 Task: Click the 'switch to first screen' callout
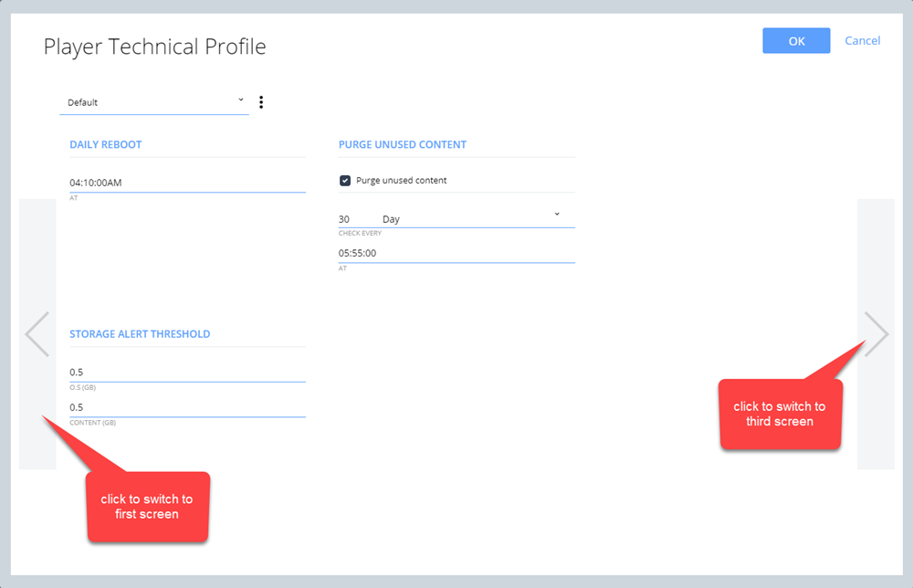tap(147, 507)
